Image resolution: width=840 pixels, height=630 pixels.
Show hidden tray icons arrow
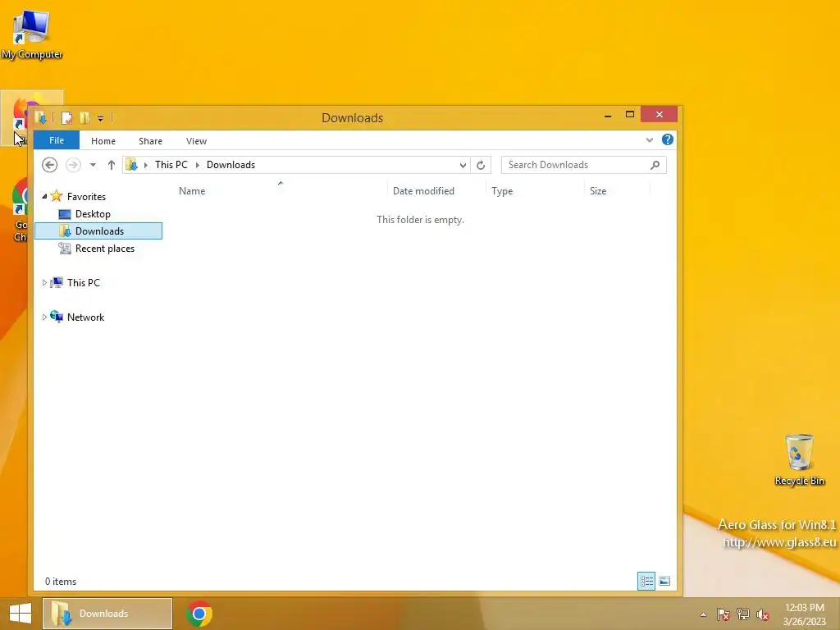703,614
